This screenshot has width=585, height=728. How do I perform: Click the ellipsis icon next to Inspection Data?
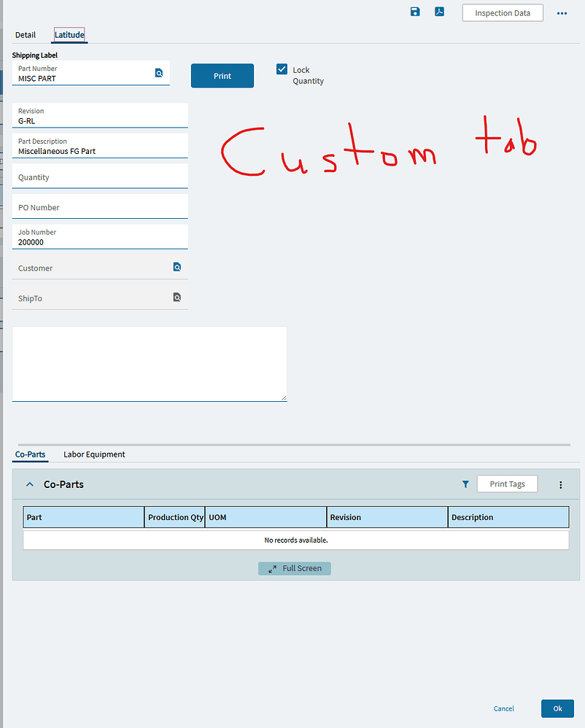coord(561,12)
